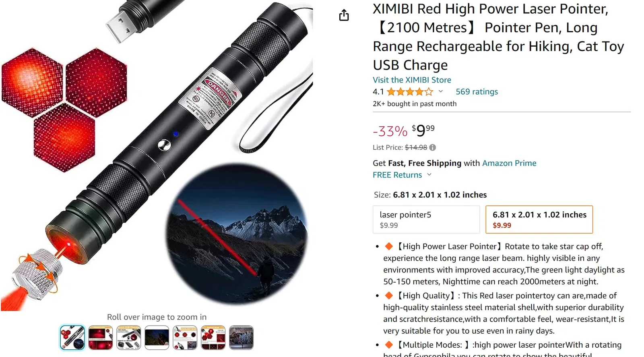This screenshot has width=644, height=357.
Task: Select the sixth hexagon patterns thumbnail
Action: (x=213, y=337)
